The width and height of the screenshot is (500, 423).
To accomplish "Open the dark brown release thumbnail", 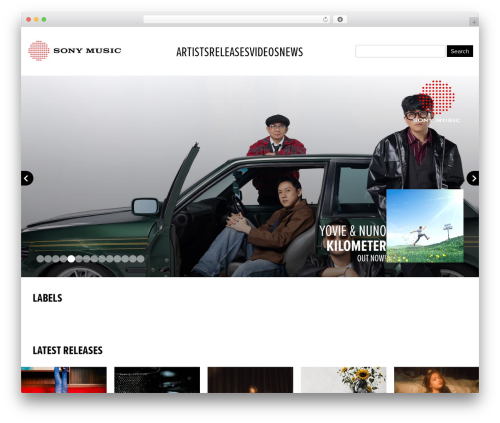I will point(250,380).
